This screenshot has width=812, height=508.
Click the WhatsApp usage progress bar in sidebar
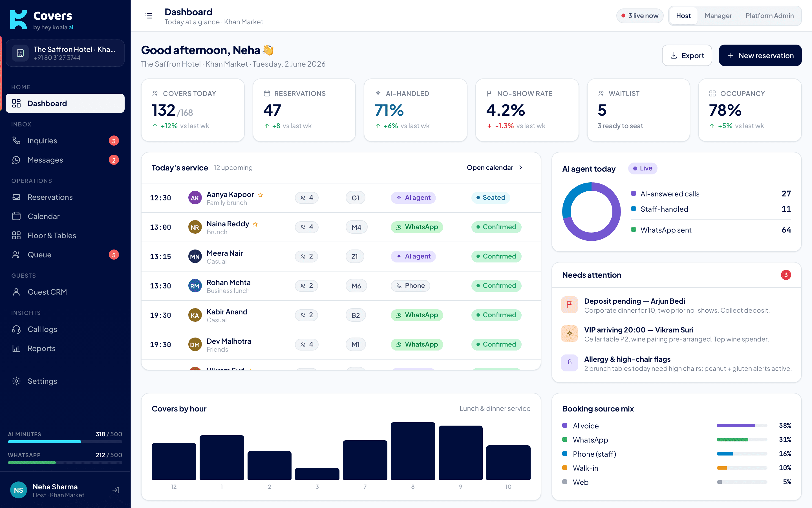[x=65, y=463]
